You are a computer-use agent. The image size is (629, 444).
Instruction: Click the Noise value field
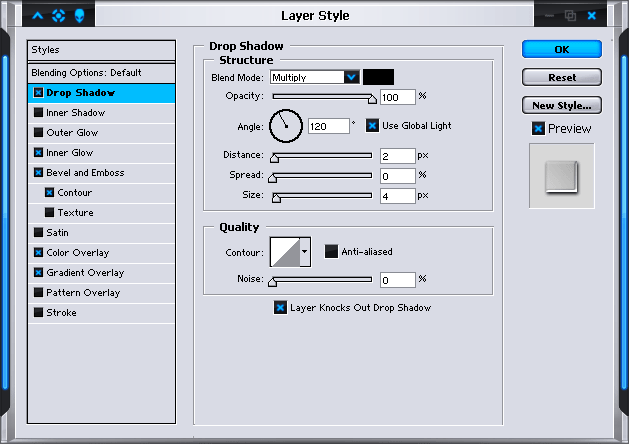point(398,280)
